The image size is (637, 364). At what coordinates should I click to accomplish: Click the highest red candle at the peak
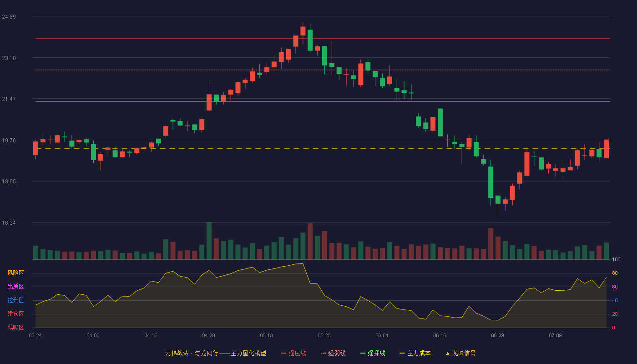[303, 31]
